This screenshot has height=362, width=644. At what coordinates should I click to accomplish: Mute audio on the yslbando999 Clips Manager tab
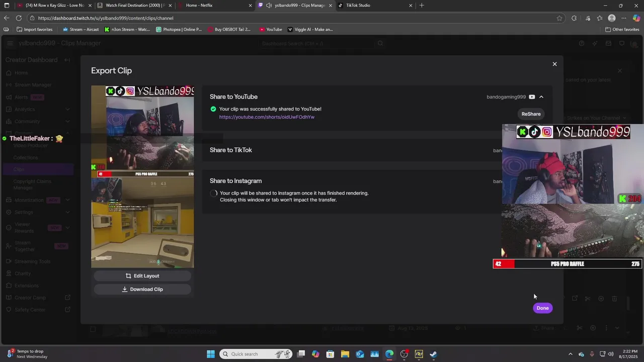pyautogui.click(x=269, y=6)
